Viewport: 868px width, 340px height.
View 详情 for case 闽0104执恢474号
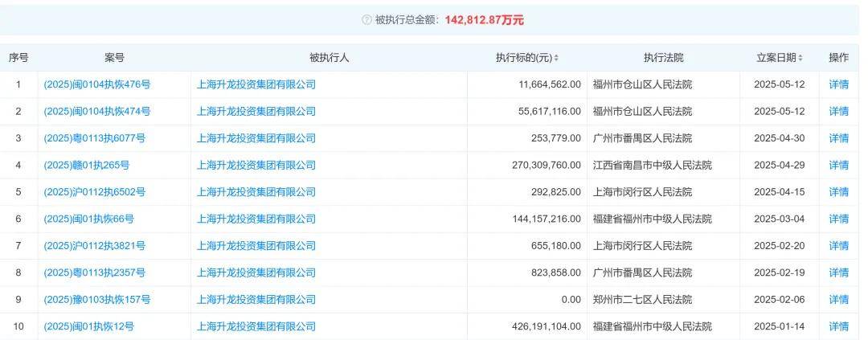click(x=838, y=111)
